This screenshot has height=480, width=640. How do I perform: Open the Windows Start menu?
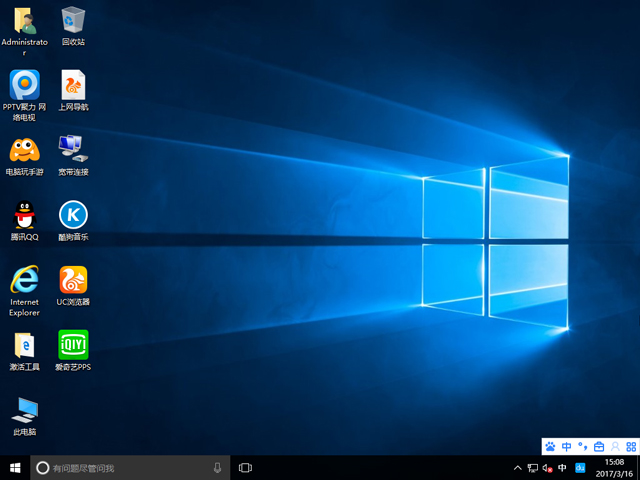tap(15, 468)
